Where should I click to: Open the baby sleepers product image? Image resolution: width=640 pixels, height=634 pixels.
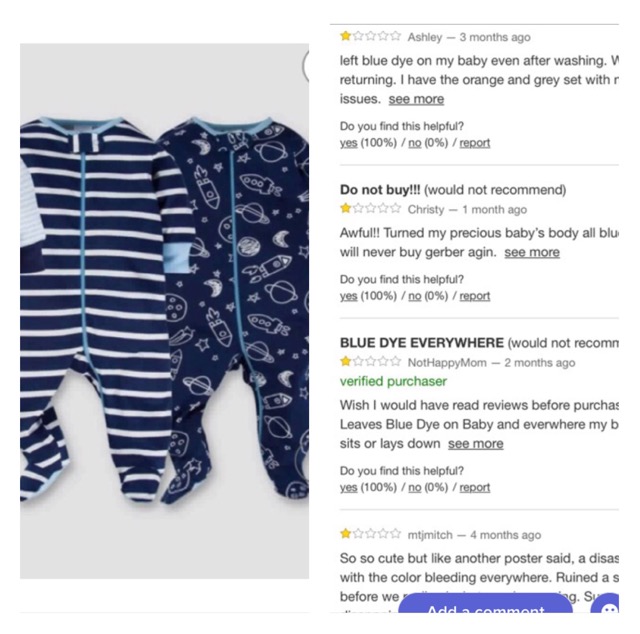[164, 311]
